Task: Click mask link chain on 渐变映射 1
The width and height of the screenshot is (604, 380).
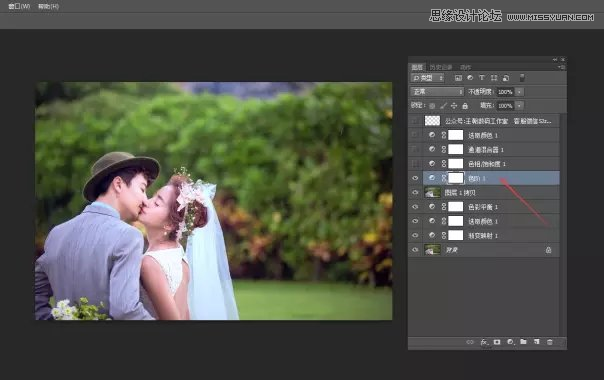Action: point(444,235)
